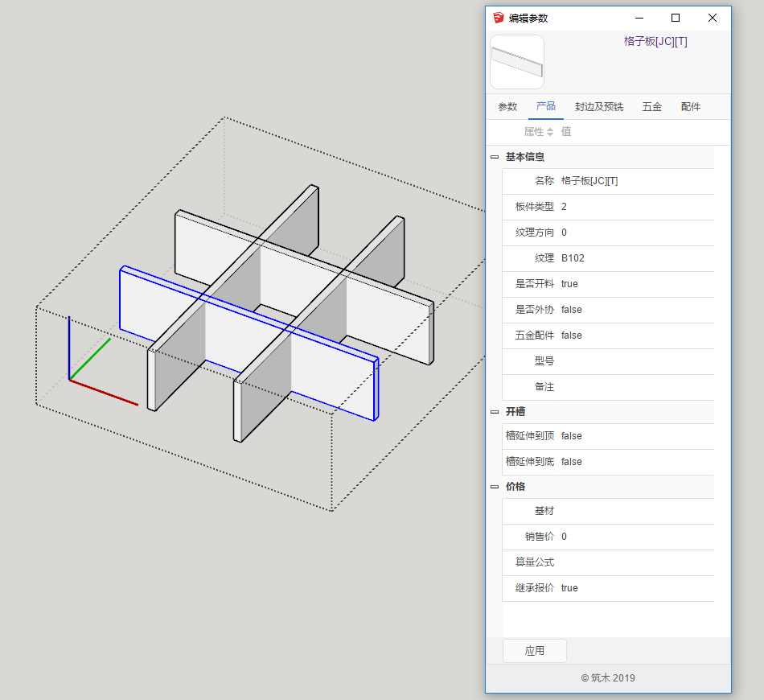Toggle the 是否开料 true value
This screenshot has height=700, width=764.
point(569,284)
